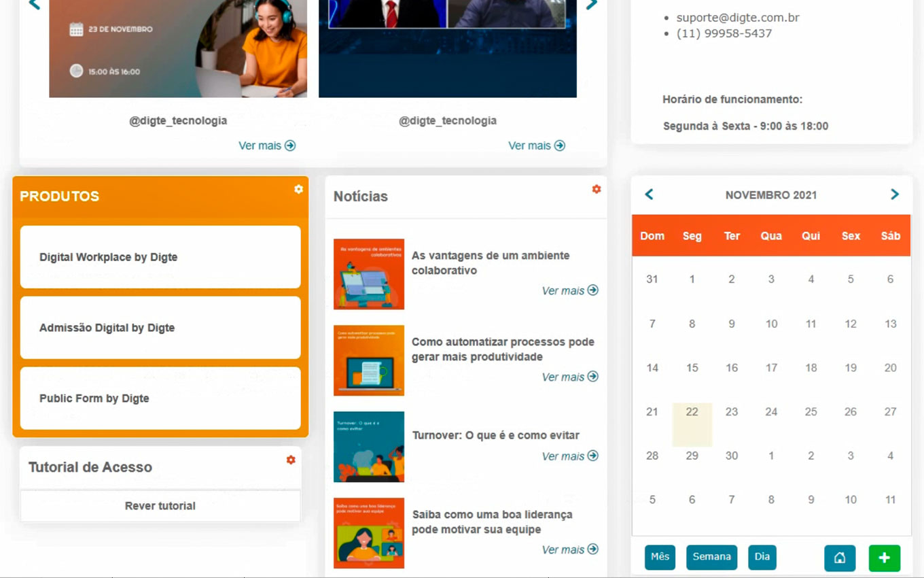The height and width of the screenshot is (578, 924).
Task: Ver mais for automatizar processos article
Action: pyautogui.click(x=570, y=377)
